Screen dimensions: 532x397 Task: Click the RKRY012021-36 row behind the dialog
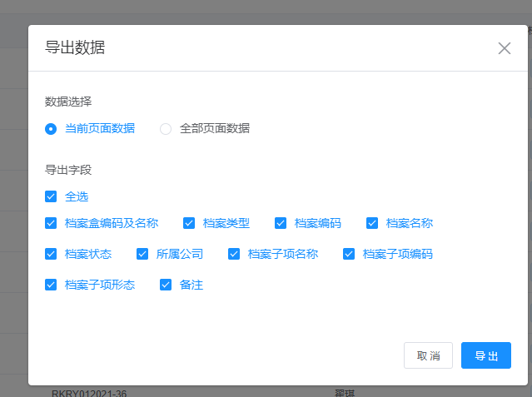click(x=89, y=392)
